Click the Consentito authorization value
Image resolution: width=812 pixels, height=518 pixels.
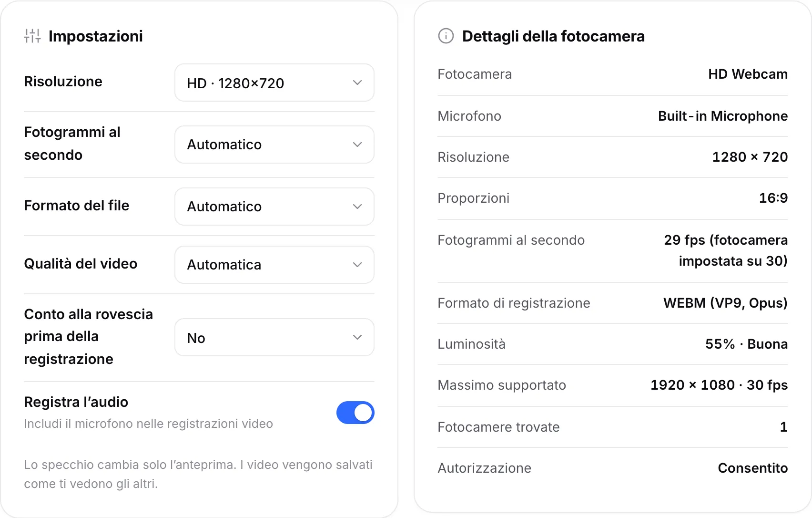(x=753, y=468)
